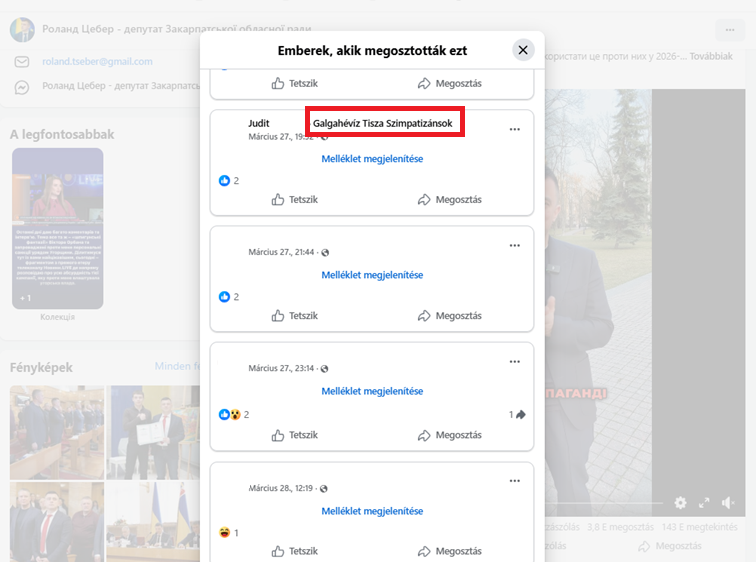The image size is (756, 562).
Task: Open options menu on Judit's share post
Action: coord(515,129)
